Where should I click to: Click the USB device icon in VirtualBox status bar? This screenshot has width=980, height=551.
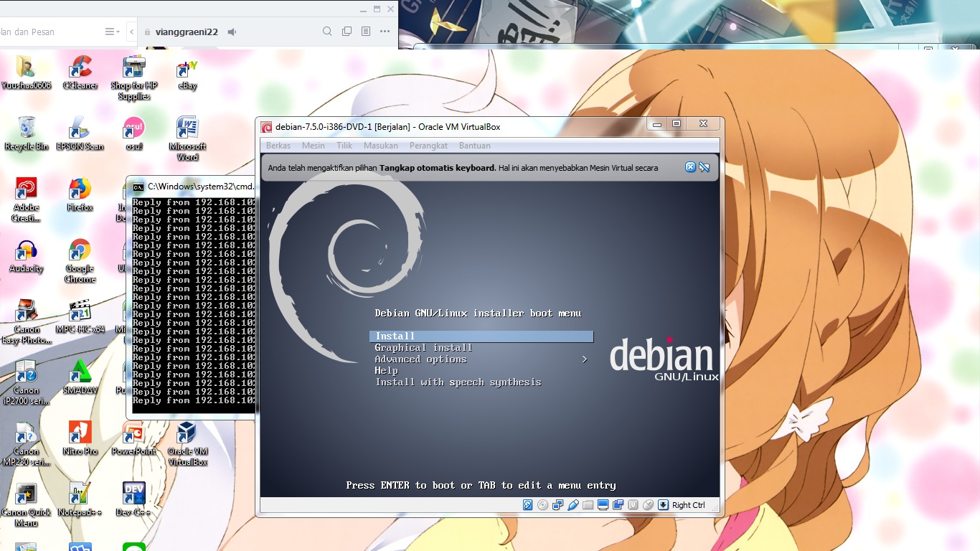(x=573, y=505)
